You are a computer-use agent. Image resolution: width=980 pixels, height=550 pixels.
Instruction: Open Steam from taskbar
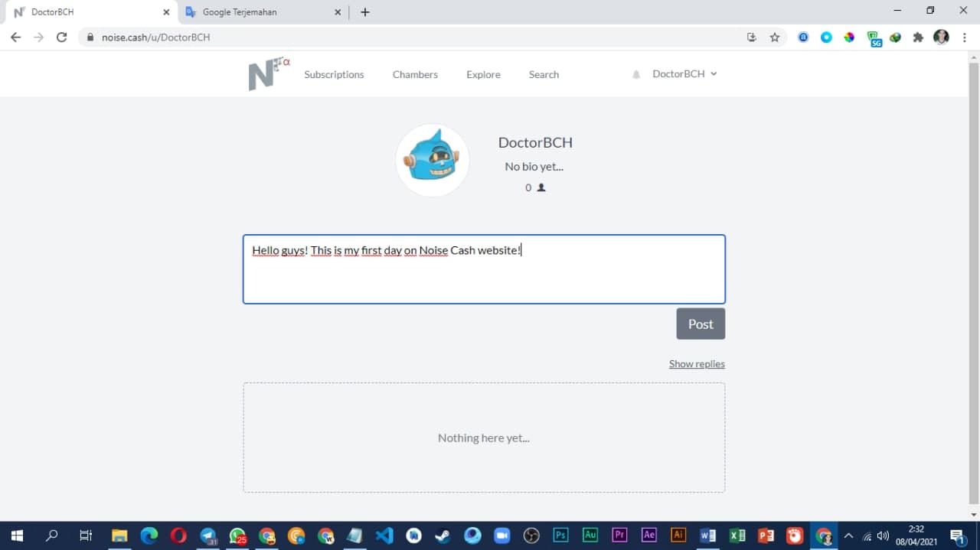tap(443, 535)
